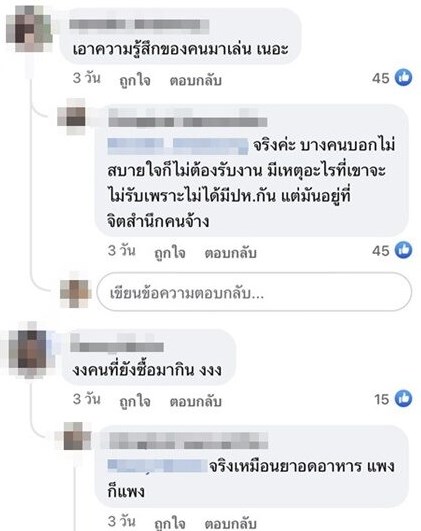The height and width of the screenshot is (531, 421).
Task: Click ถูกใจ under งงคนที่ยังซื้อมากิน comment
Action: (135, 401)
